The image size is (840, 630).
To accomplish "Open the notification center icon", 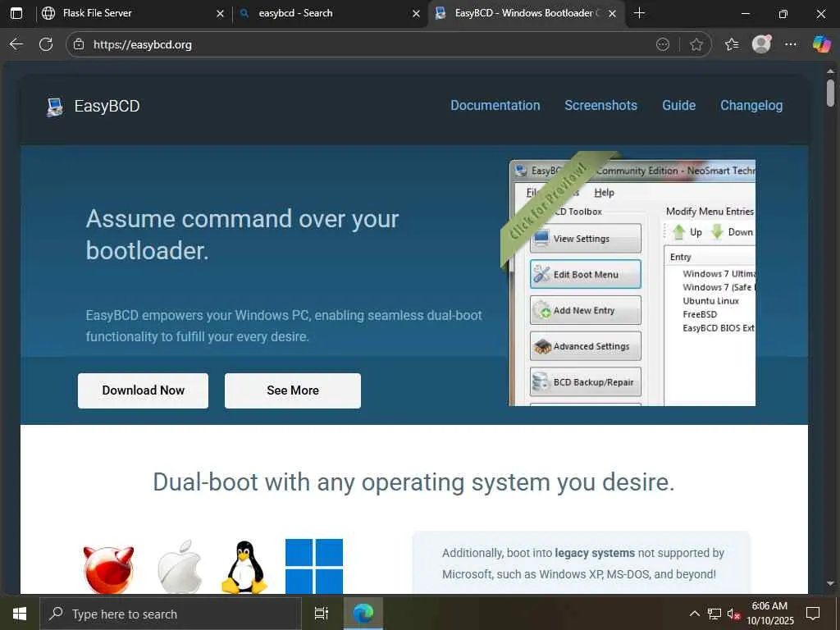I will [x=813, y=614].
